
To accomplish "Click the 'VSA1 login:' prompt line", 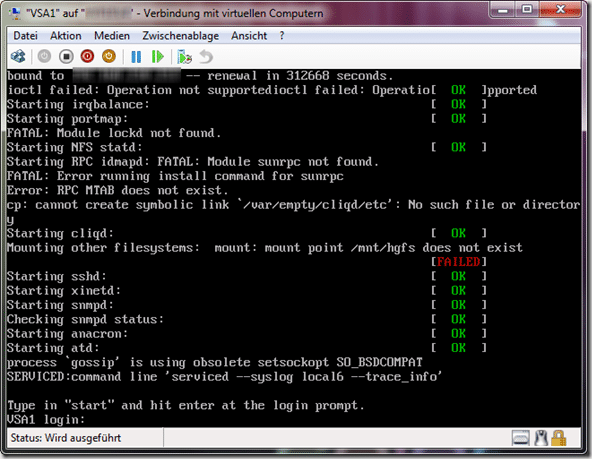I will (x=46, y=419).
